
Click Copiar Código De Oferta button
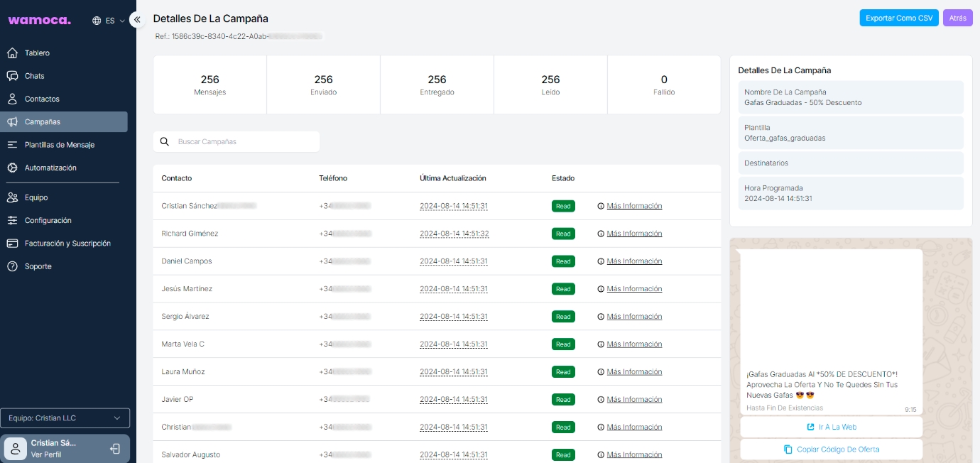click(831, 450)
